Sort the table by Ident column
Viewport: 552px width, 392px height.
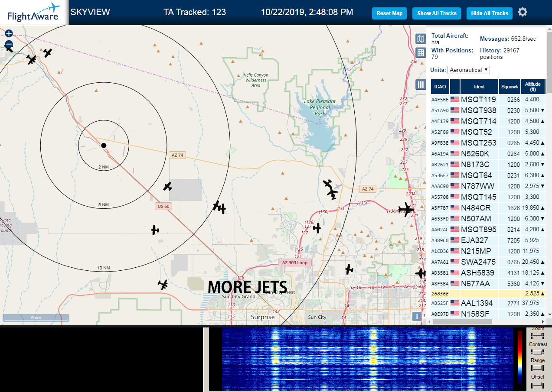coord(479,87)
